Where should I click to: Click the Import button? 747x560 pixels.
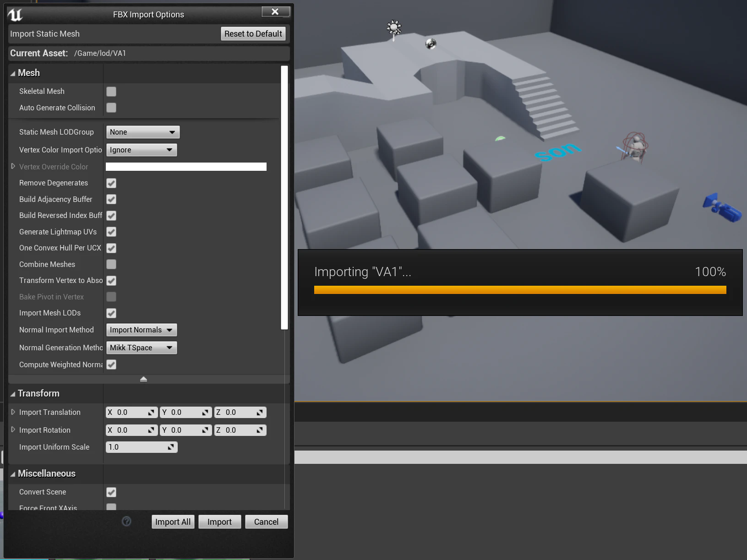coord(219,522)
